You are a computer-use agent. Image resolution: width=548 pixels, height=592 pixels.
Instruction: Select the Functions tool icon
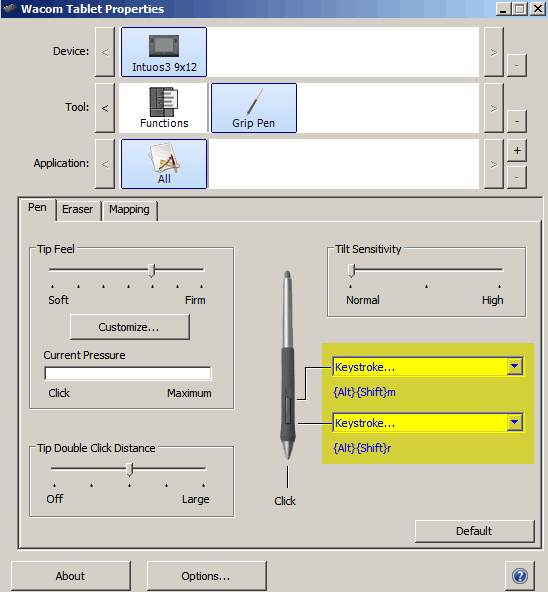coord(164,108)
